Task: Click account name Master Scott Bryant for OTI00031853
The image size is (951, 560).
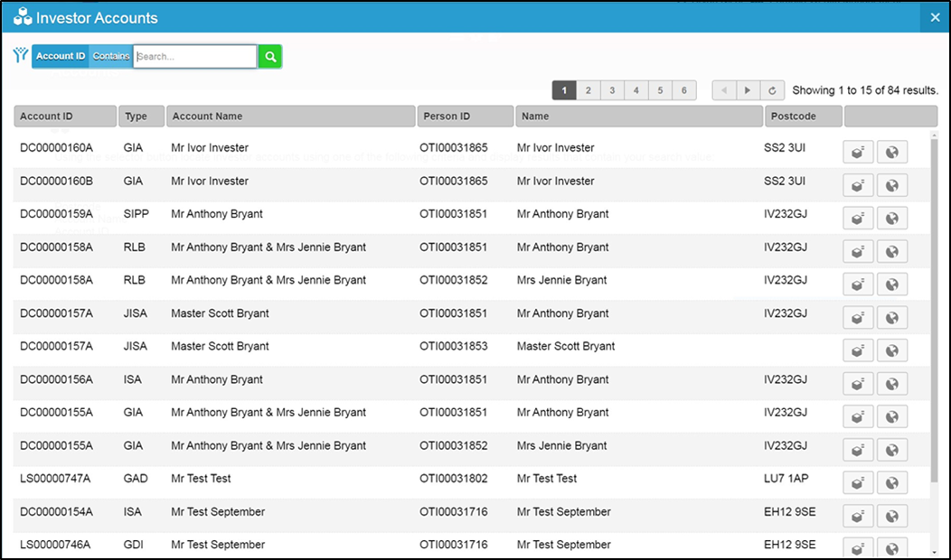Action: pos(220,346)
